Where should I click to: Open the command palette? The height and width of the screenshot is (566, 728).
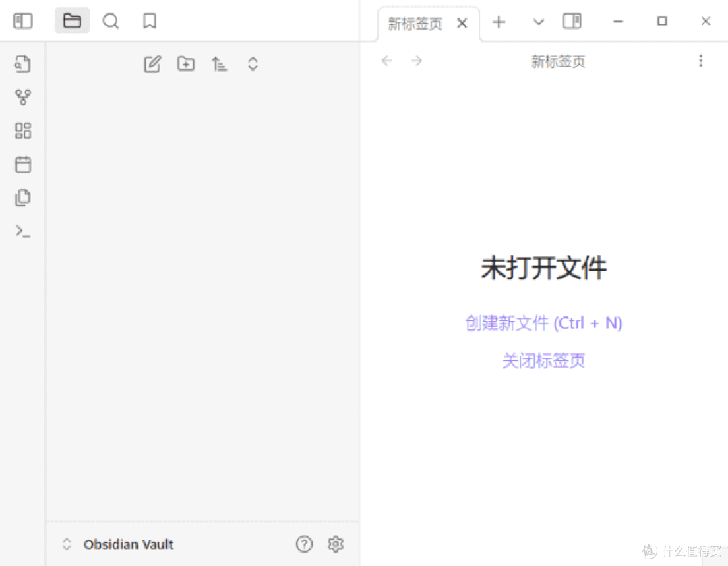tap(23, 231)
